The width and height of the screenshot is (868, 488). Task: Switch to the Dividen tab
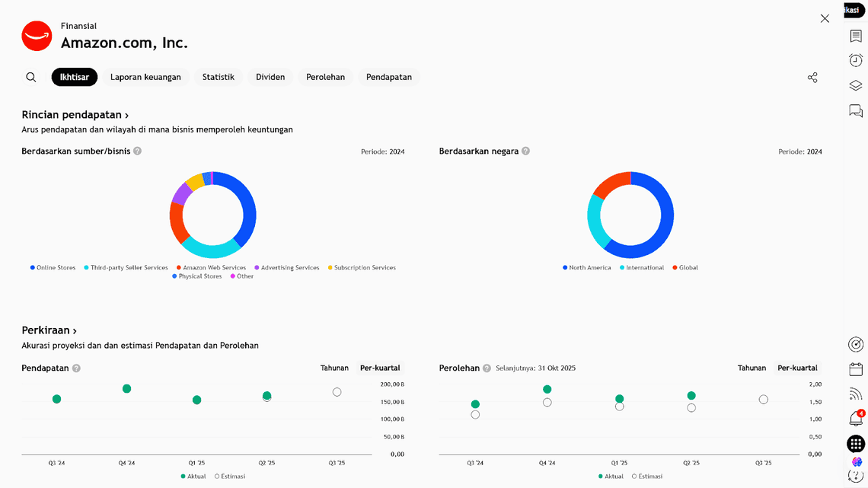270,77
